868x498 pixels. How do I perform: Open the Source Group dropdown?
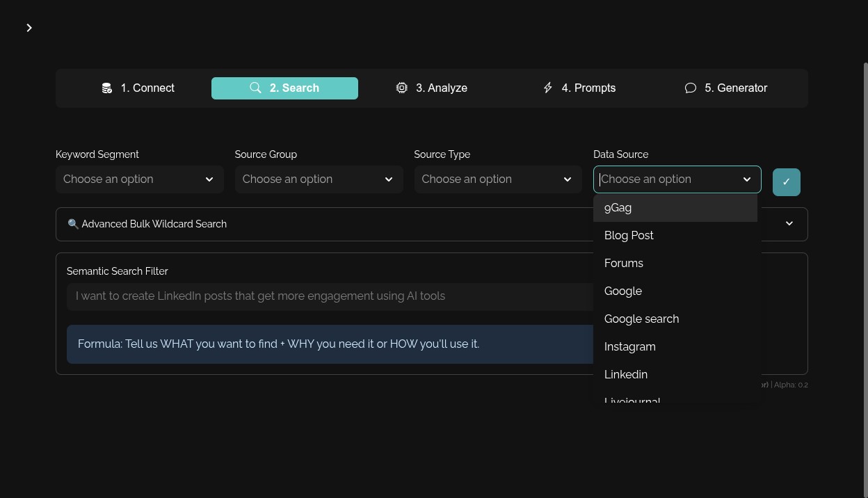pyautogui.click(x=319, y=179)
